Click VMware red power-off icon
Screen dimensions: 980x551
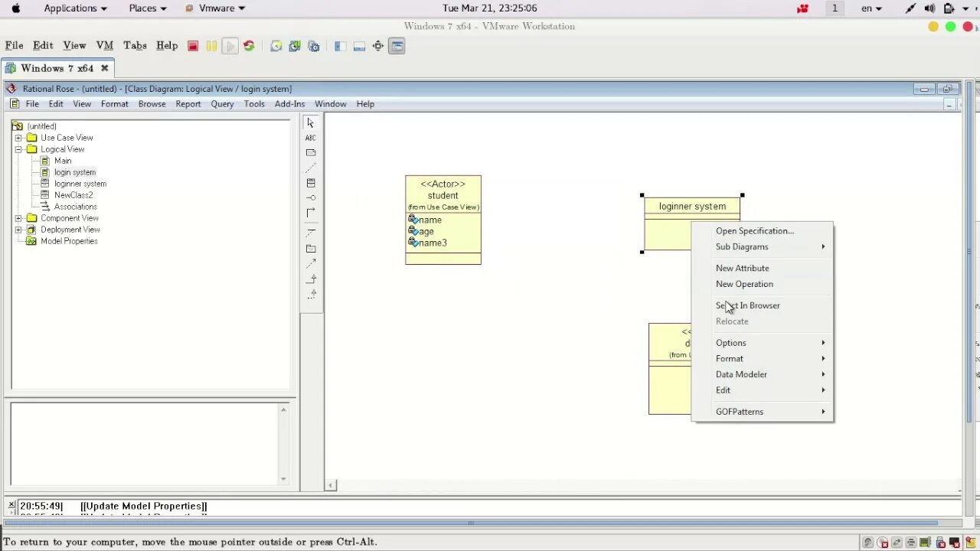pyautogui.click(x=193, y=46)
